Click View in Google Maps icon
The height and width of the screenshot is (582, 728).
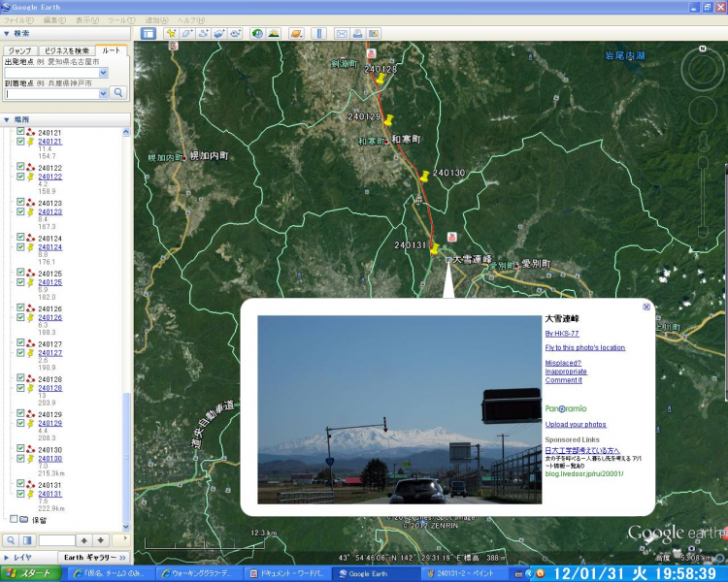point(374,33)
